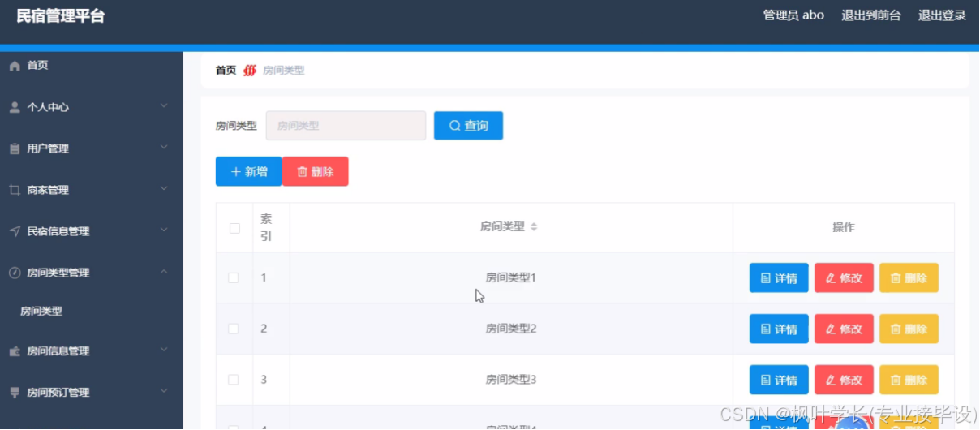
Task: Click the trash icon in row 2 删除
Action: (896, 329)
